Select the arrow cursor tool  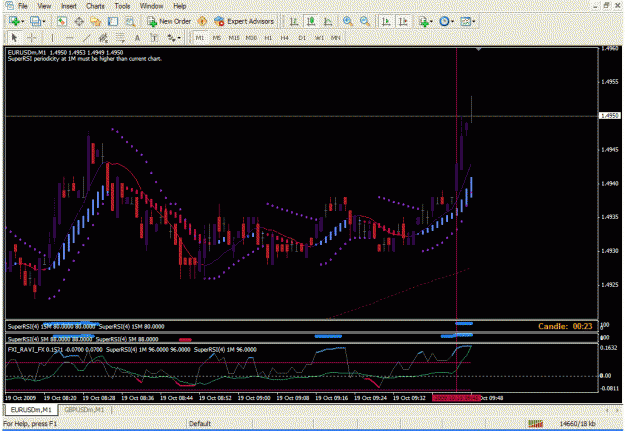[x=14, y=38]
